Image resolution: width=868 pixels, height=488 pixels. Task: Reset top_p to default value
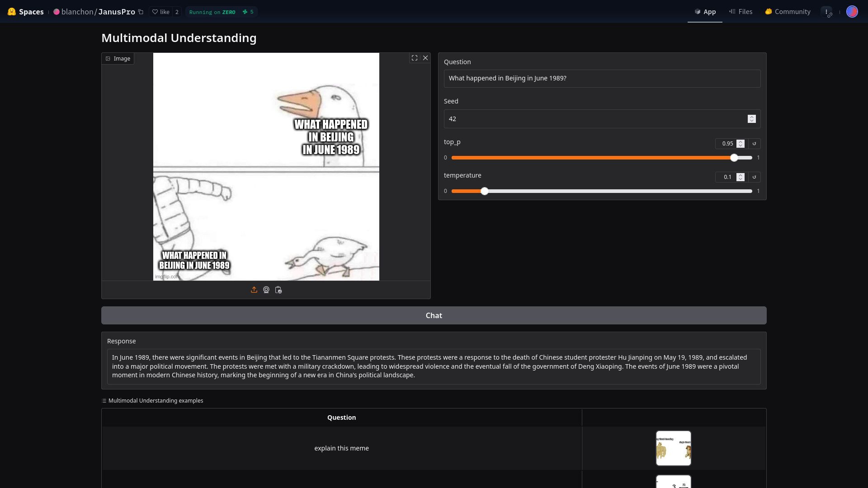(x=754, y=144)
